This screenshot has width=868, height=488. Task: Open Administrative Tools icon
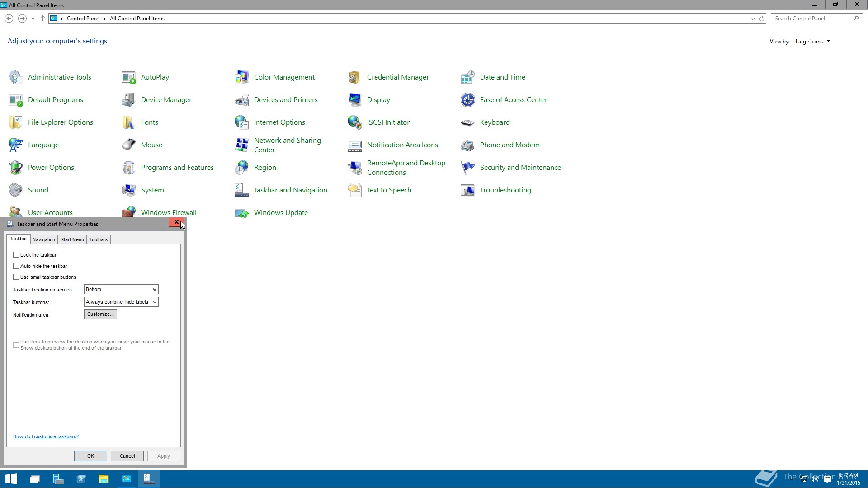point(16,77)
